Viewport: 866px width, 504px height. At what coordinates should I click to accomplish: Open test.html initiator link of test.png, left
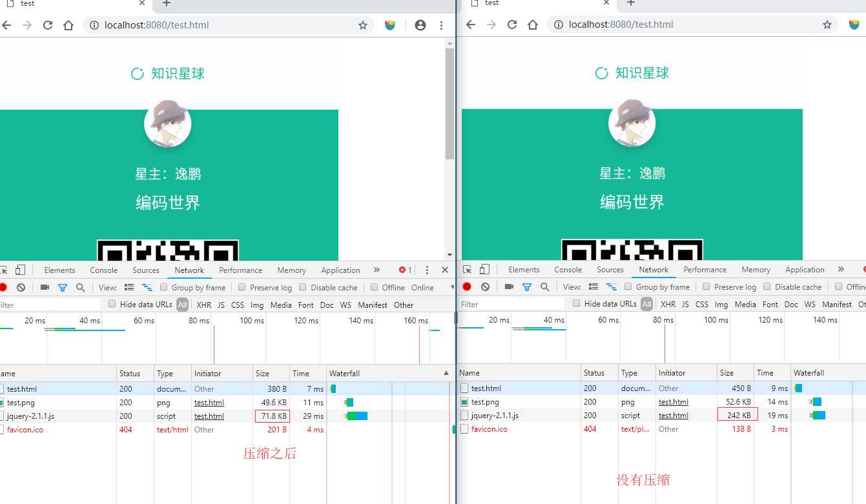coord(209,403)
